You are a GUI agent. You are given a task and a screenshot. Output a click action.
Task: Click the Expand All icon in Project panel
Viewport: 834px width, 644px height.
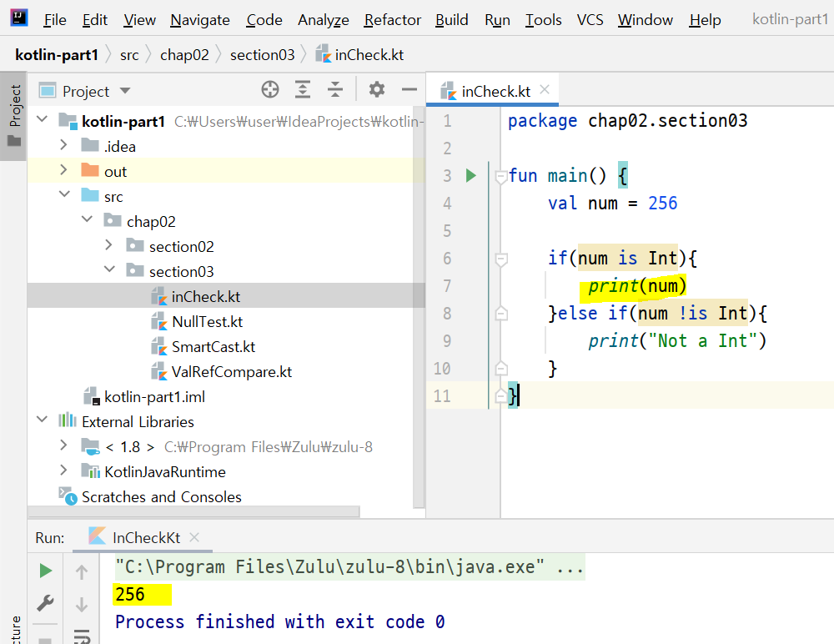pyautogui.click(x=303, y=89)
